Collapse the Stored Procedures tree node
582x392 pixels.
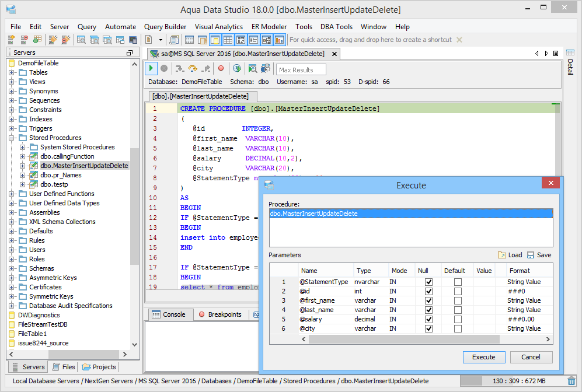tap(12, 138)
